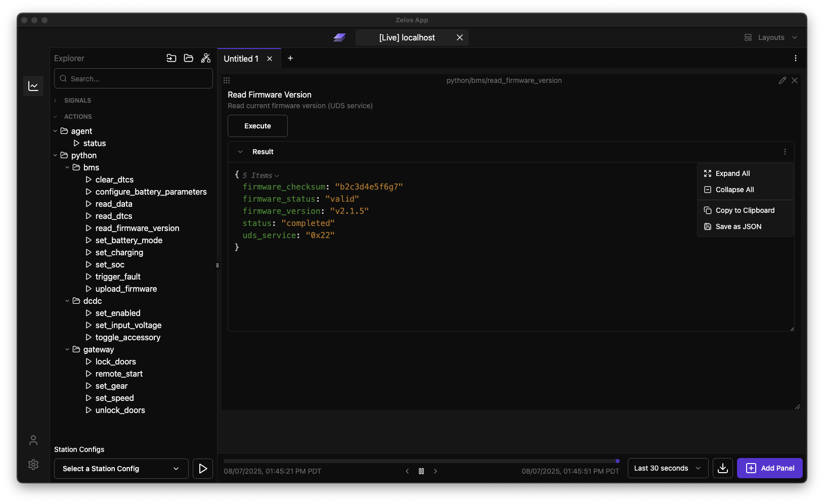824x504 pixels.
Task: Close the [Live] localhost connection tab
Action: [x=460, y=37]
